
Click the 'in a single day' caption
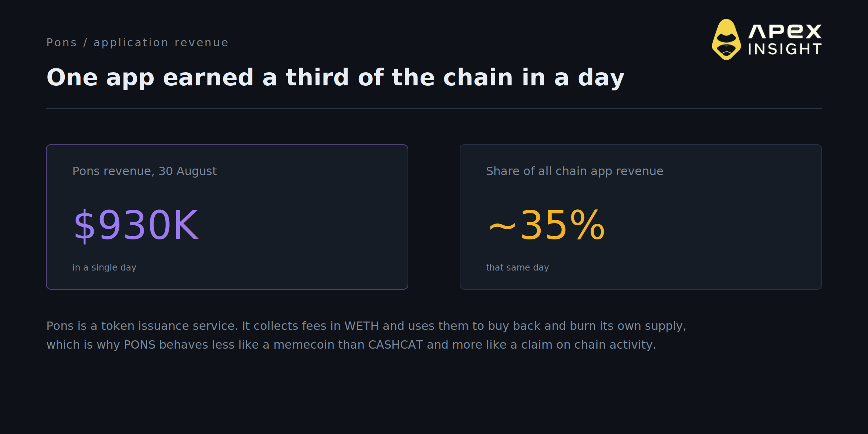coord(104,267)
